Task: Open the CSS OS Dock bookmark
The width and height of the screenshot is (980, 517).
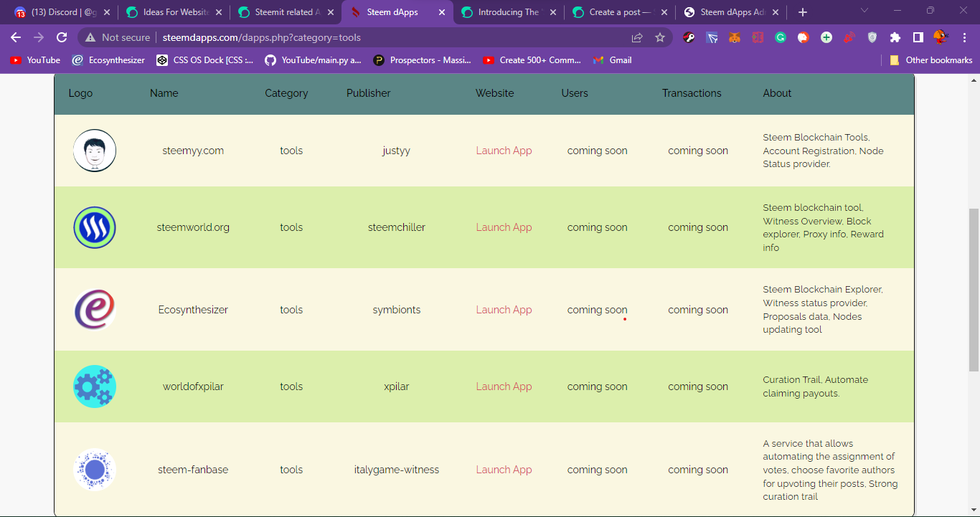Action: point(205,60)
